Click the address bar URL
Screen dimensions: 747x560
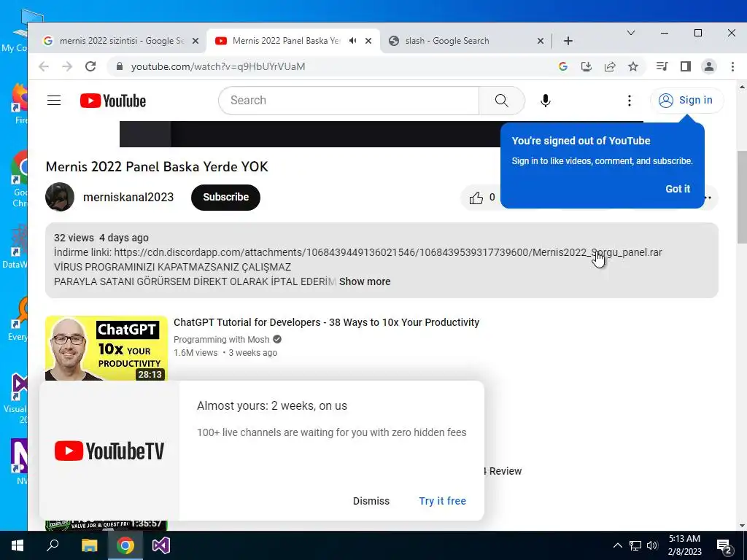tap(218, 66)
